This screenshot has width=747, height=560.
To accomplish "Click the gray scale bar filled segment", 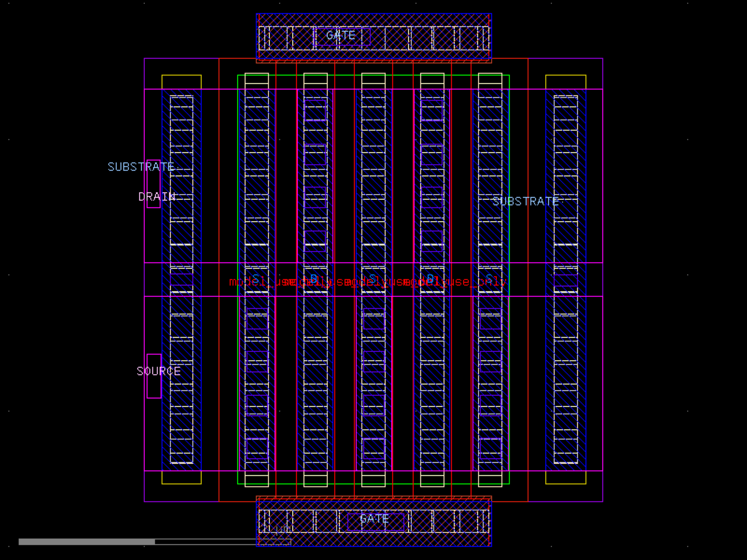I will coord(87,542).
